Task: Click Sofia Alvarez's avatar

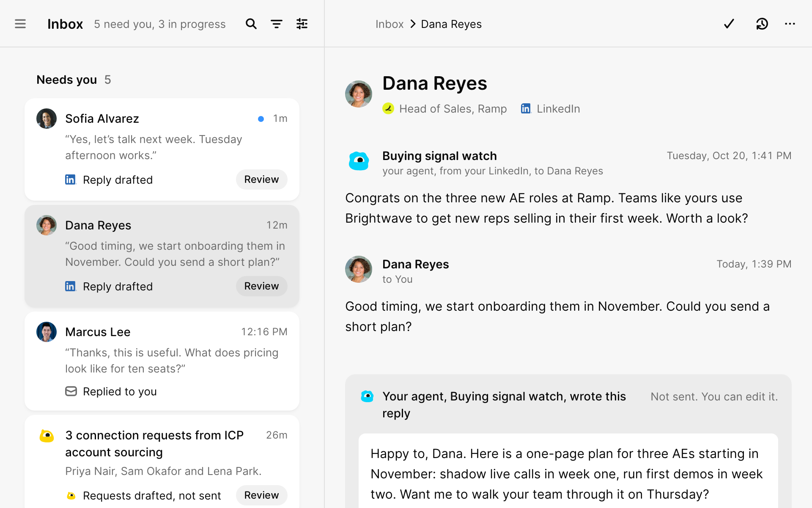Action: (x=47, y=119)
